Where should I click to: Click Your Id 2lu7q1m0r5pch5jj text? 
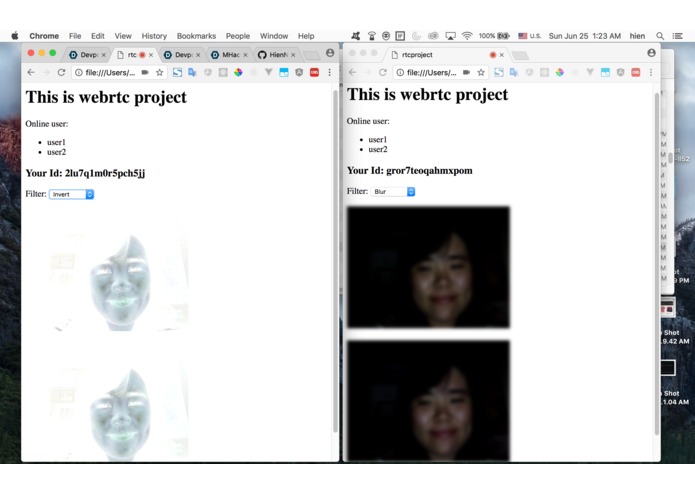[x=85, y=173]
